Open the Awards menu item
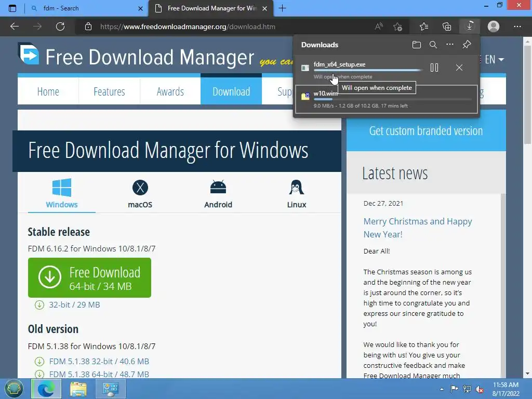532x399 pixels. (170, 91)
